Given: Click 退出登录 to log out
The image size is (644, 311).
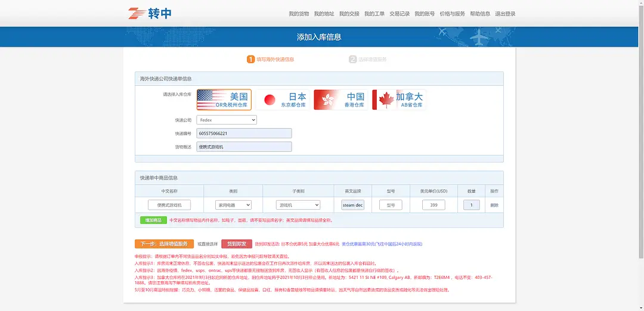Looking at the screenshot, I should [505, 14].
